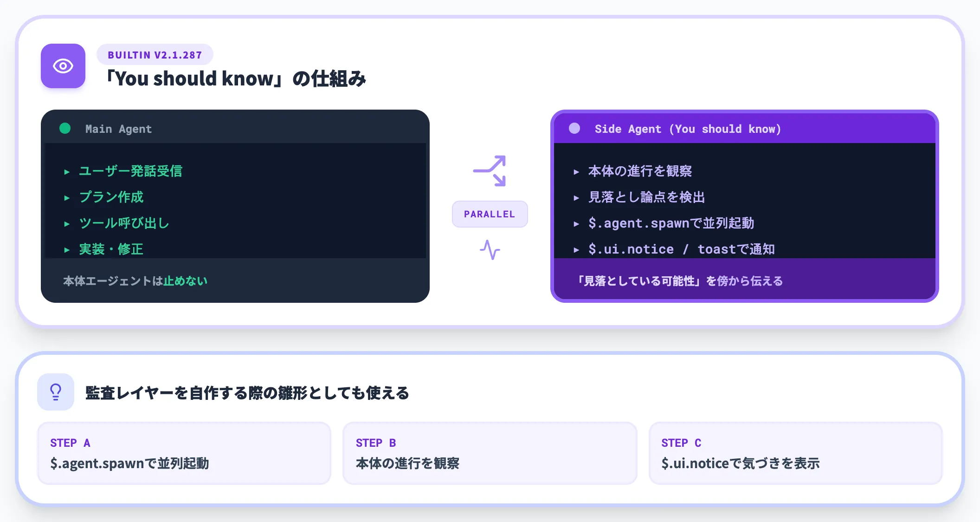This screenshot has height=522, width=980.
Task: Click the footer 本体エージェントは止めない
Action: pyautogui.click(x=135, y=281)
